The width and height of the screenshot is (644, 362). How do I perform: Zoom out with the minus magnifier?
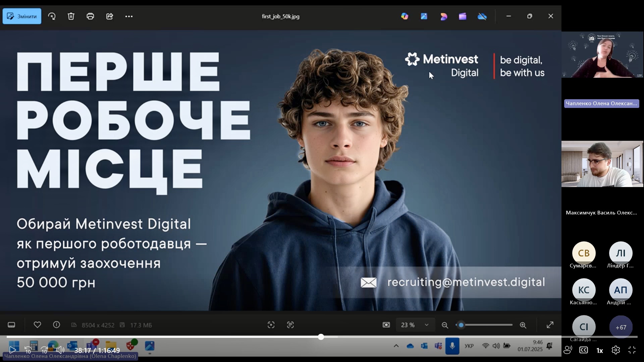tap(445, 325)
